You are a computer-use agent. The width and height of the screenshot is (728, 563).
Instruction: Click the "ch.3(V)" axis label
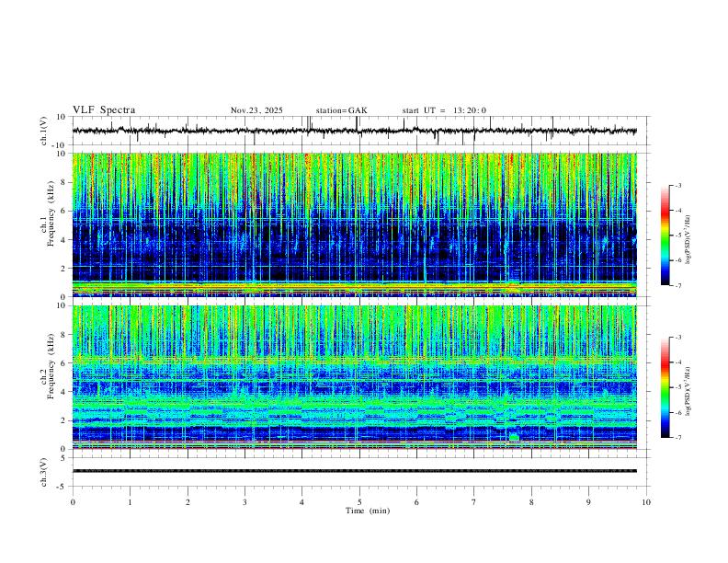pos(44,473)
